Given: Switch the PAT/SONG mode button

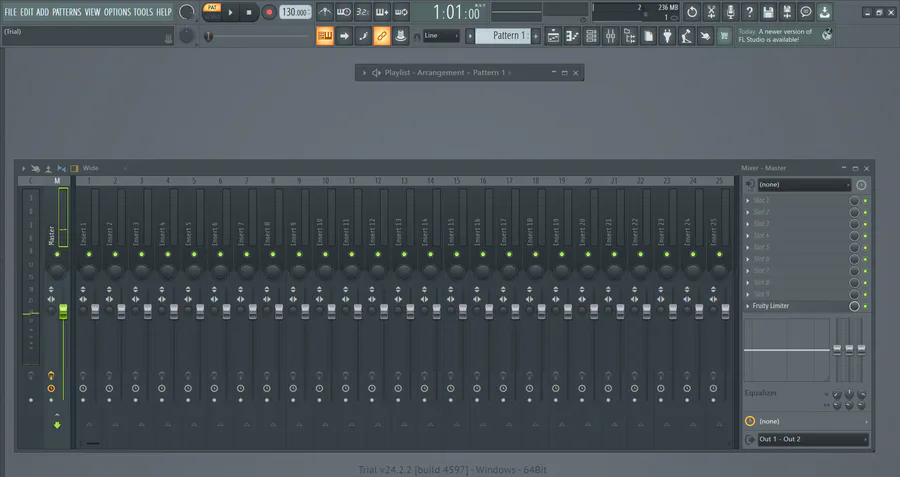Looking at the screenshot, I should pyautogui.click(x=212, y=11).
